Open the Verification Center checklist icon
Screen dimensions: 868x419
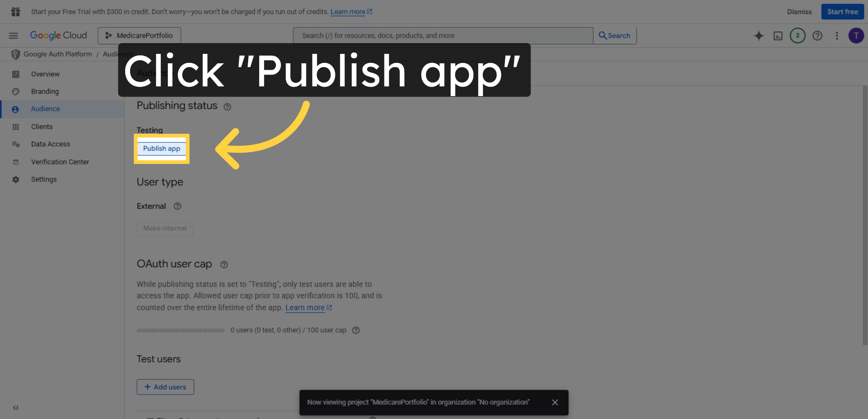[16, 162]
